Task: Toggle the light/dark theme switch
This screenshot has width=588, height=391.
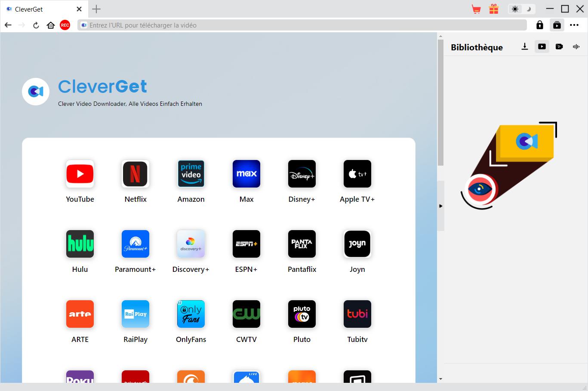Action: click(x=521, y=9)
